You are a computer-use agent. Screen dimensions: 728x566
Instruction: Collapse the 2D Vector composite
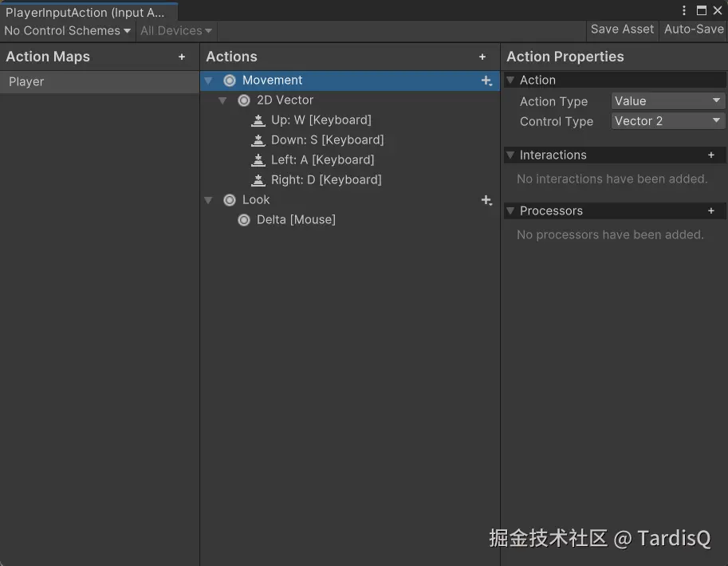point(223,100)
